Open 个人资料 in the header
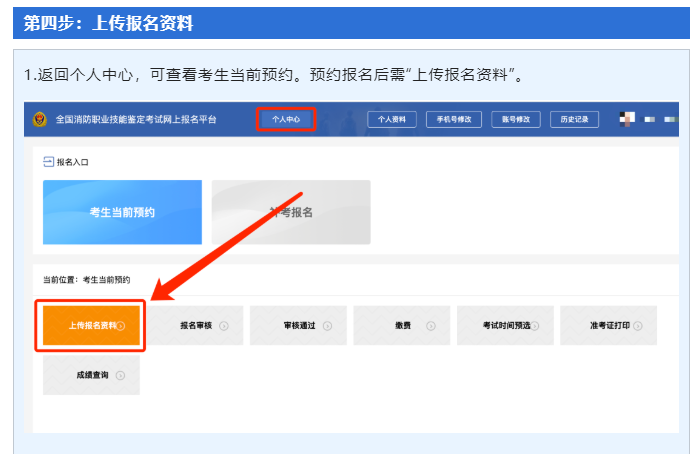The image size is (696, 454). click(392, 119)
